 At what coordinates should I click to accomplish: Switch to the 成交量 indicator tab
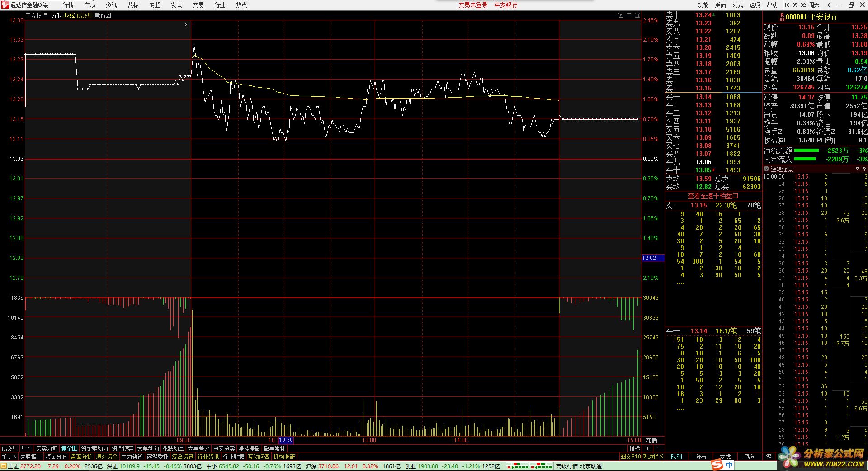[9, 448]
